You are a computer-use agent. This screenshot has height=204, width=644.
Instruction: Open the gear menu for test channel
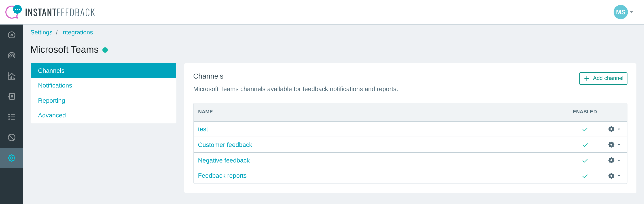(614, 129)
